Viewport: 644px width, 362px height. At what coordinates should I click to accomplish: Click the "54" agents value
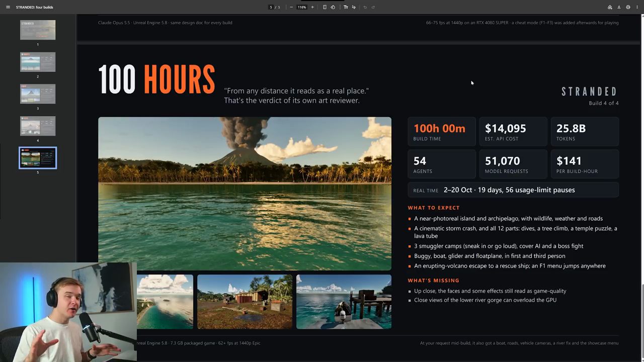tap(420, 161)
